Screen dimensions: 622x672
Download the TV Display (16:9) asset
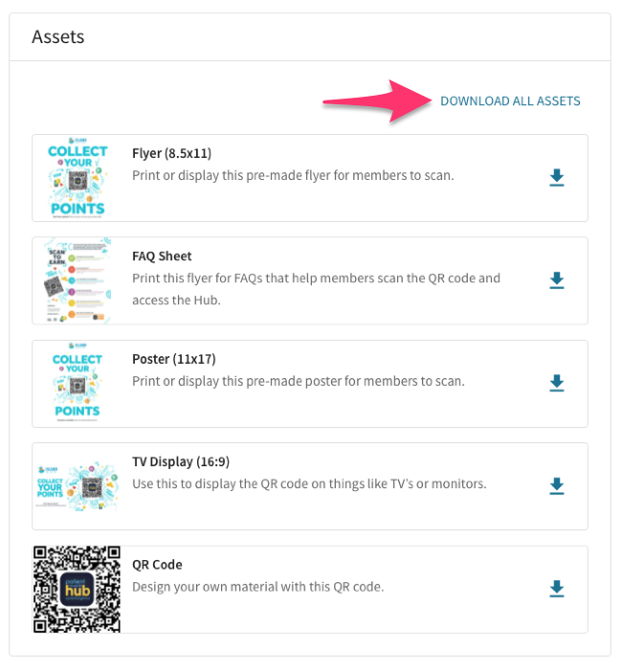coord(557,486)
